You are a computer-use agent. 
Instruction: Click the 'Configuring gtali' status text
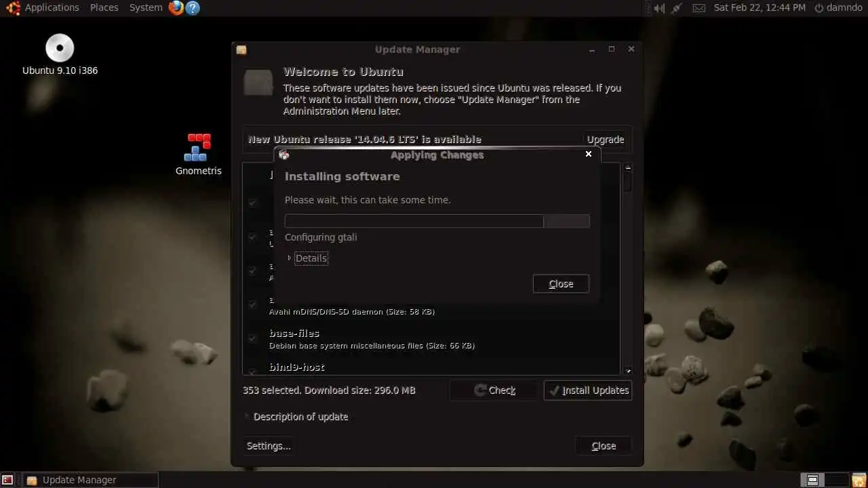coord(321,237)
